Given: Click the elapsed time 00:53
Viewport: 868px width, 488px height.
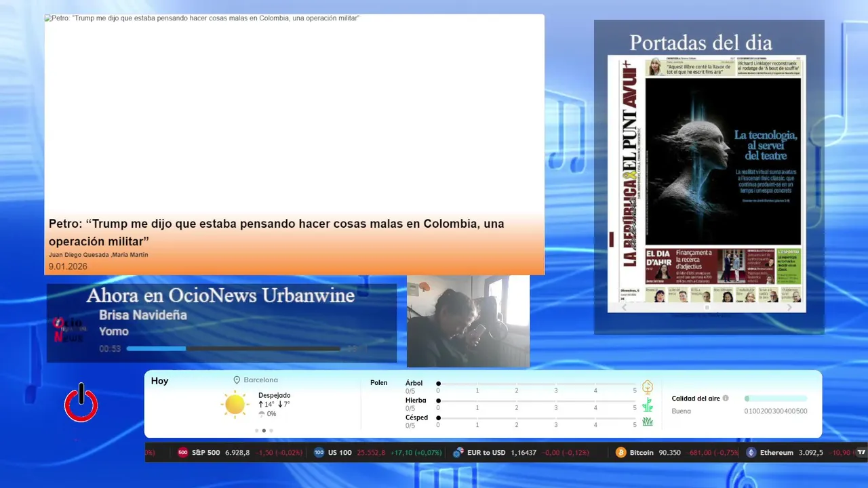Looking at the screenshot, I should [110, 349].
